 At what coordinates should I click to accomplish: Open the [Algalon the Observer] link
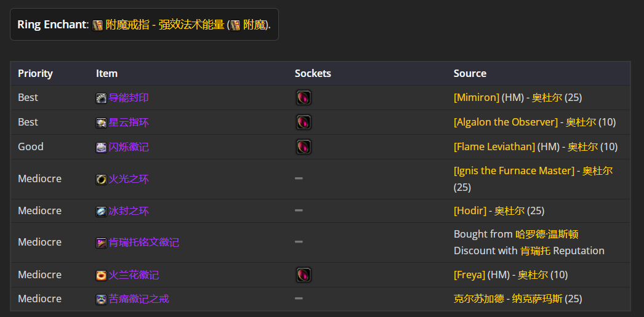505,122
